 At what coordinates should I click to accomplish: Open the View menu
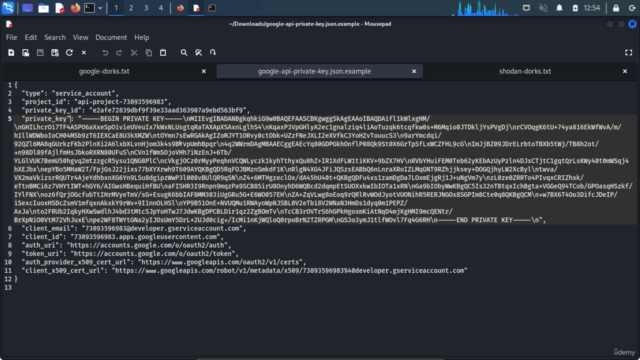click(x=80, y=38)
